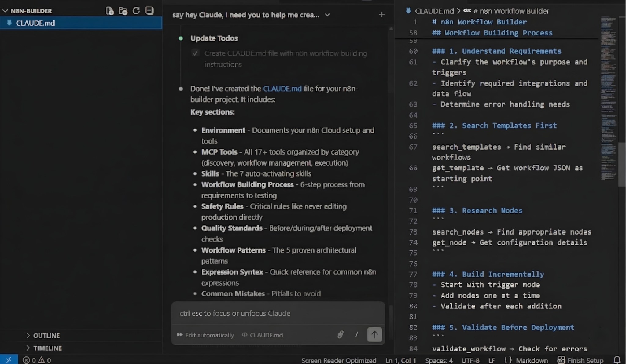This screenshot has width=626, height=364.
Task: Select CLAUDE.md in the file explorer
Action: tap(35, 23)
